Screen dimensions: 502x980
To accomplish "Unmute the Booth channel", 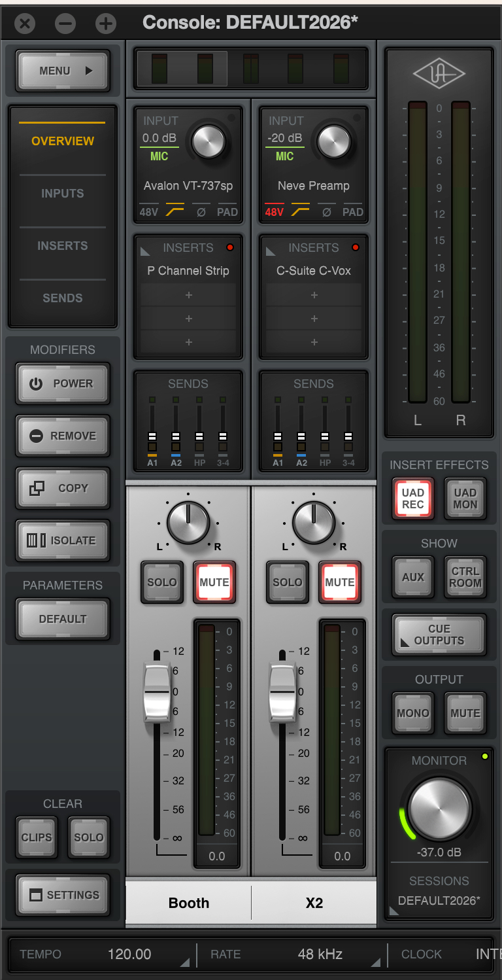I will 214,582.
